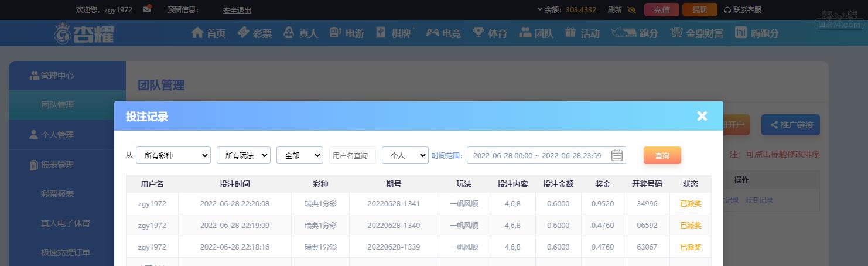Open the 嗨跑分 menu item
The width and height of the screenshot is (868, 266).
[757, 33]
